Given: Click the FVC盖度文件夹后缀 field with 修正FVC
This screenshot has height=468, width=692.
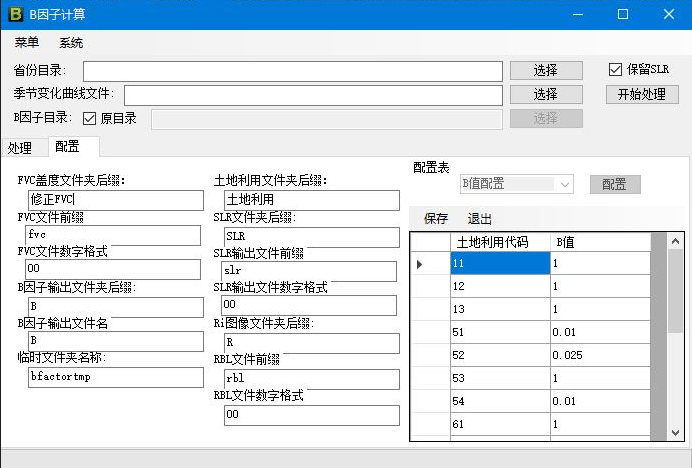Looking at the screenshot, I should pyautogui.click(x=116, y=200).
